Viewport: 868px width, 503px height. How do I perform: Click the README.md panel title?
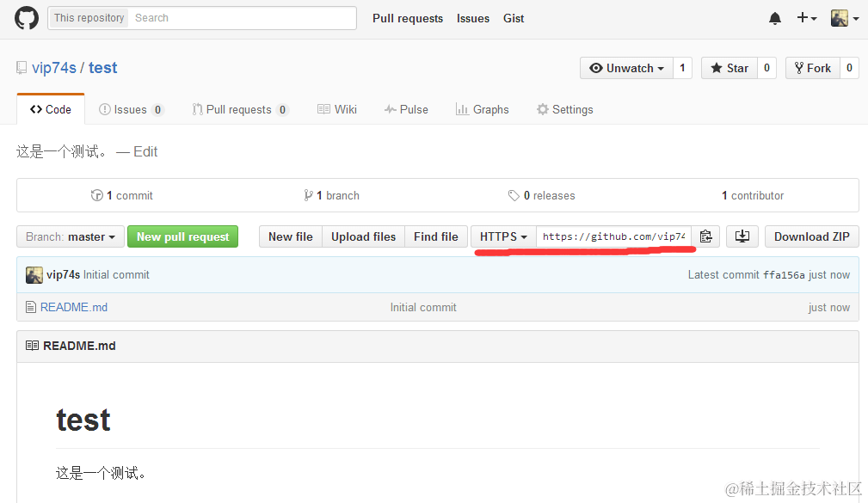click(x=79, y=346)
